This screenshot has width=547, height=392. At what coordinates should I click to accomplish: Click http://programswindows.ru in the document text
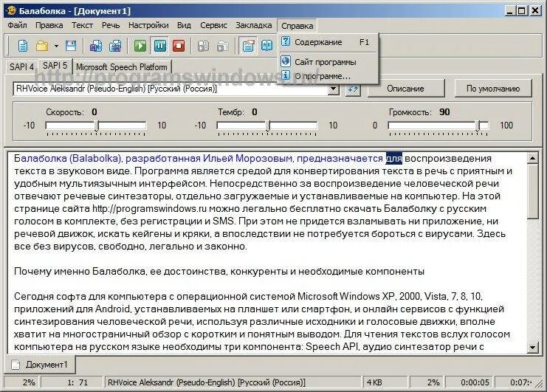tap(149, 209)
